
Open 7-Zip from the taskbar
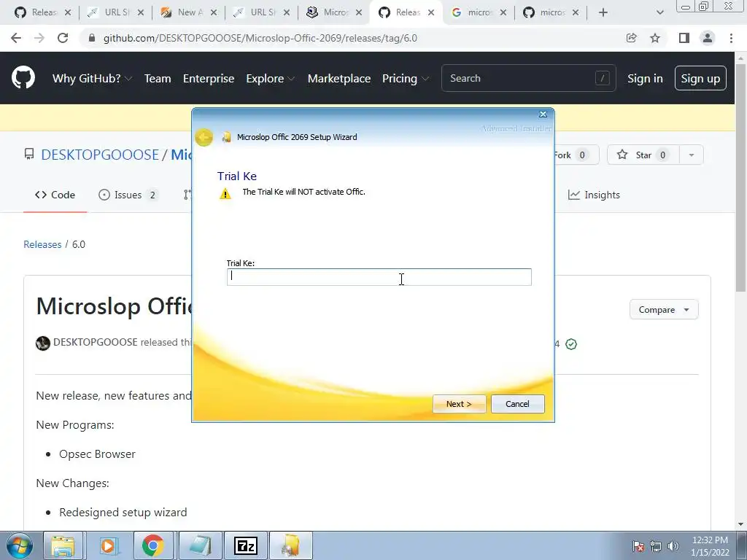245,545
